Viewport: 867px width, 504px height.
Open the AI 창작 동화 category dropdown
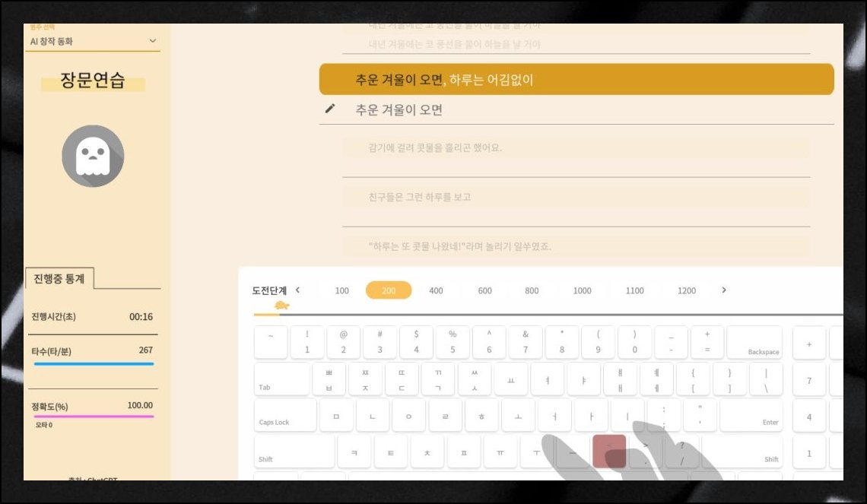pos(93,41)
